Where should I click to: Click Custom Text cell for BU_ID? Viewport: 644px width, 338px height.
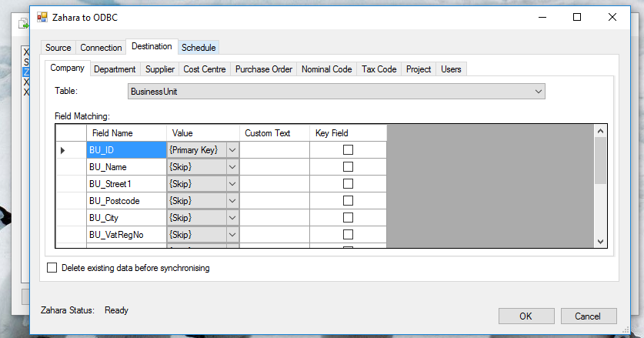point(275,150)
